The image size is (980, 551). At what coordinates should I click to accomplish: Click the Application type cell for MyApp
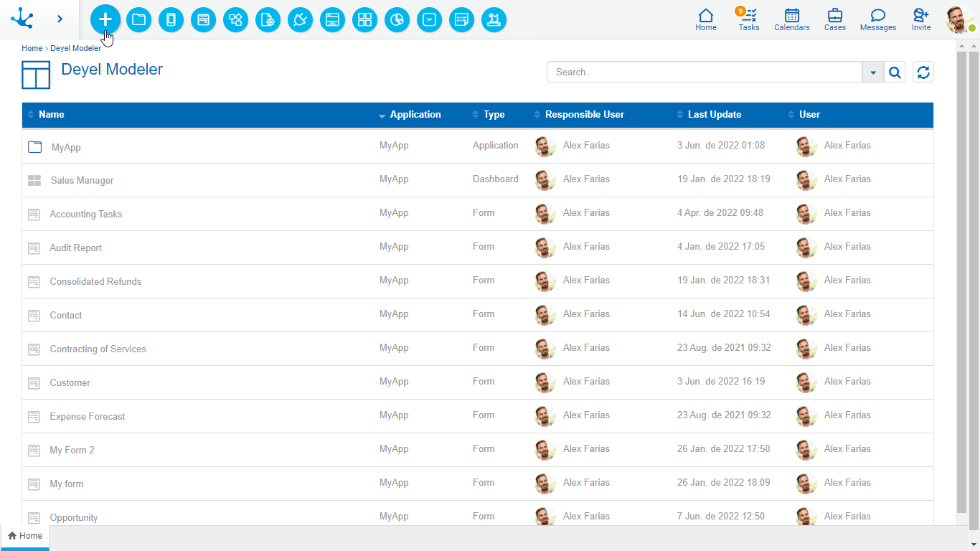495,145
